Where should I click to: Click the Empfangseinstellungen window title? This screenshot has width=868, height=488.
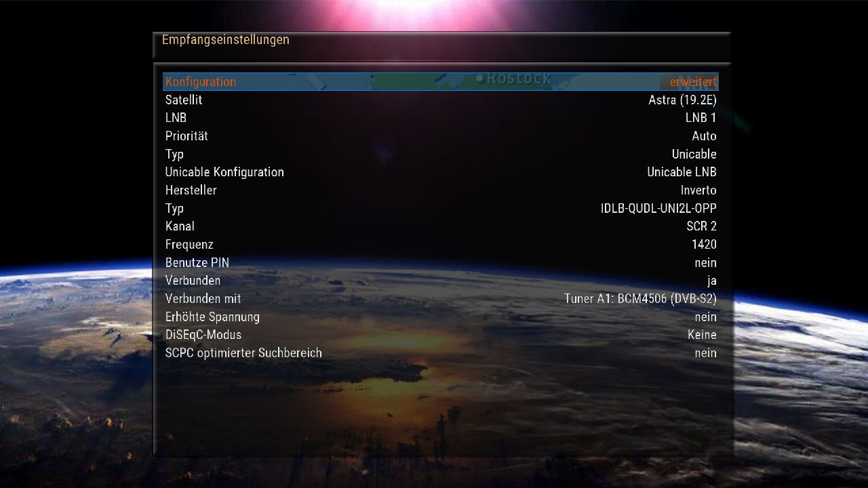(x=225, y=40)
